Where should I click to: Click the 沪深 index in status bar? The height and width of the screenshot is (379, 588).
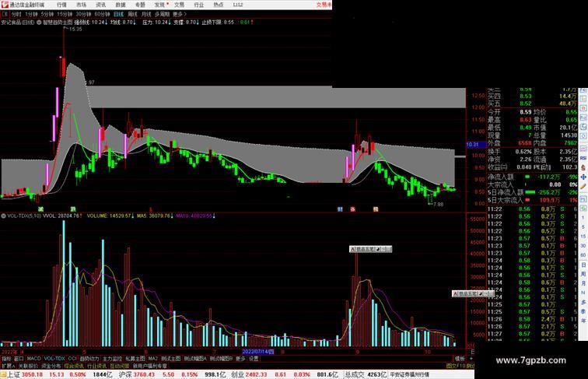point(126,374)
